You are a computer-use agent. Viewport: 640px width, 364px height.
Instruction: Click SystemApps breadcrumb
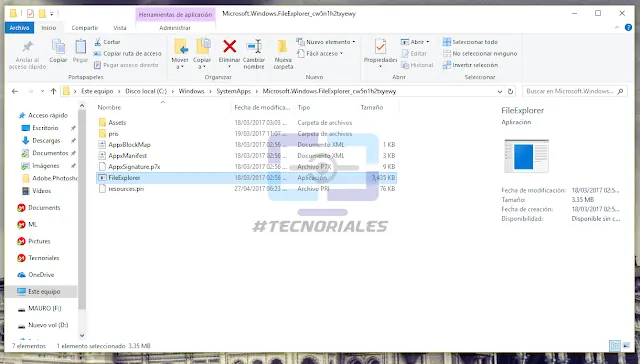pos(233,91)
